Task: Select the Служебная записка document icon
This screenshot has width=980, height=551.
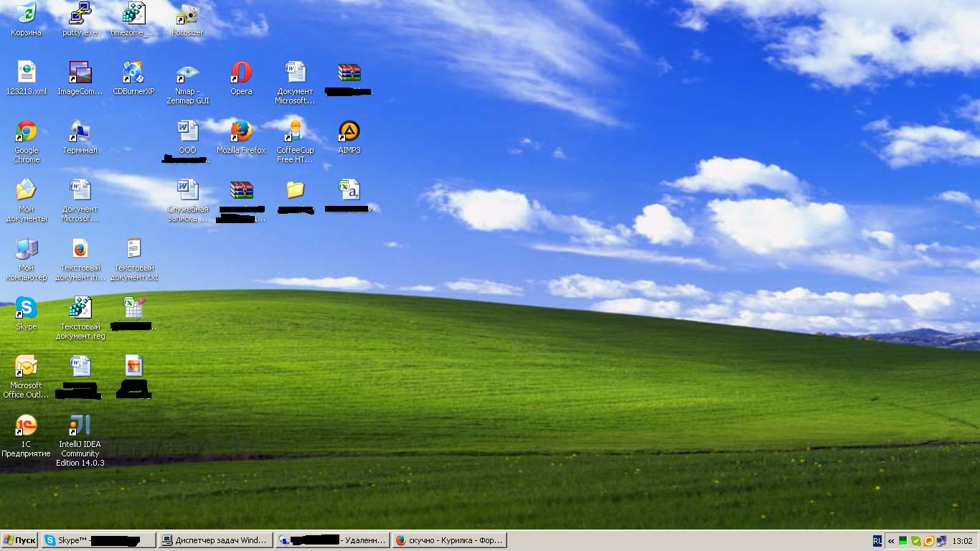Action: 187,189
